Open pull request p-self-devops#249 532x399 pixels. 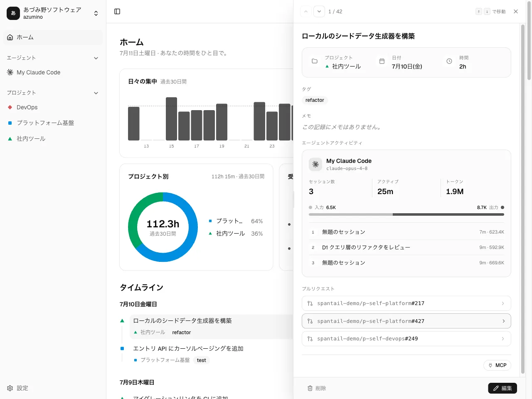coord(406,339)
